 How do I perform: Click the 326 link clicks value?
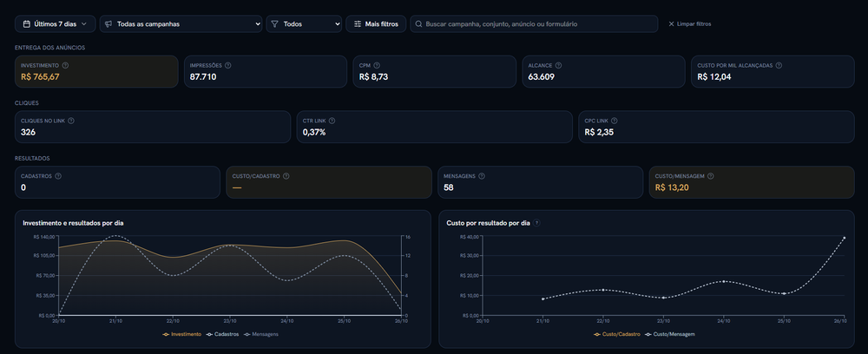click(27, 132)
